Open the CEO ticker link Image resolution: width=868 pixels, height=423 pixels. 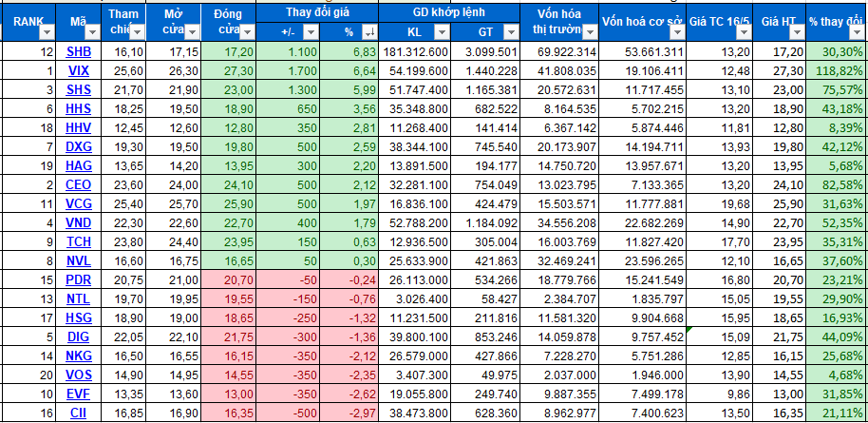(79, 184)
